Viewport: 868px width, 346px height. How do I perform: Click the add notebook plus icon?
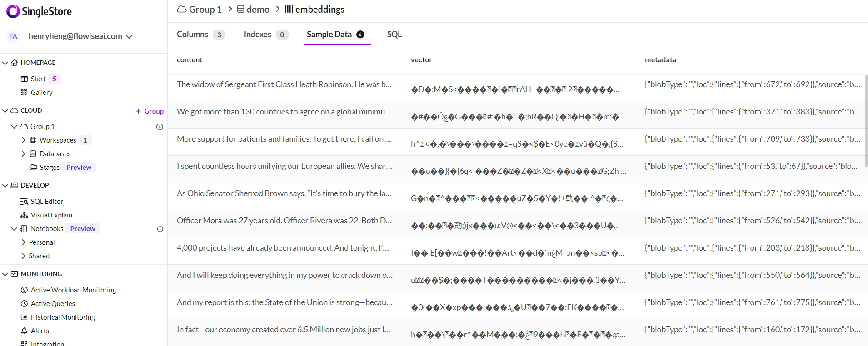tap(160, 229)
